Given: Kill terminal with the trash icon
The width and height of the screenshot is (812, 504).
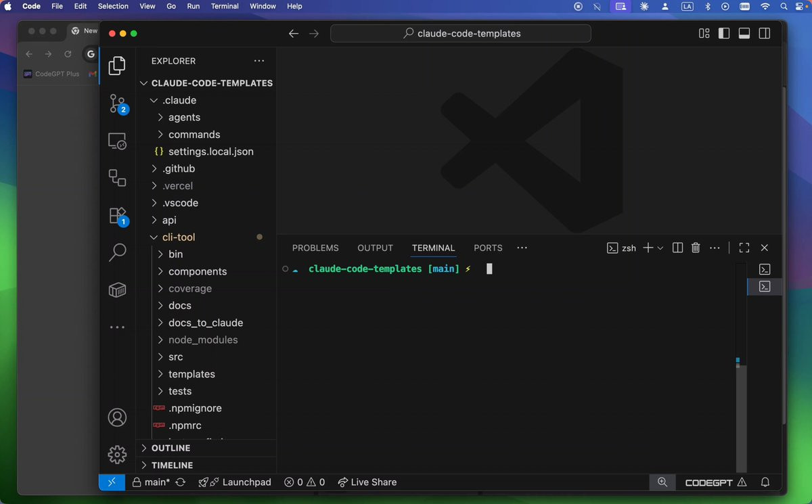Looking at the screenshot, I should pyautogui.click(x=696, y=248).
